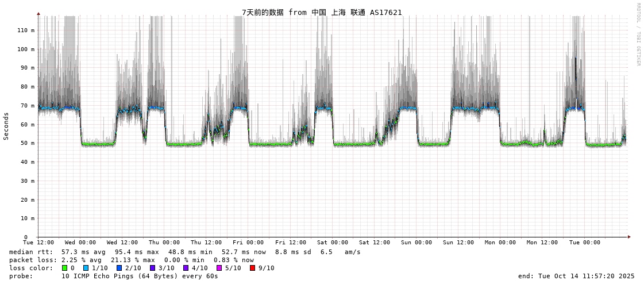This screenshot has height=284, width=644.
Task: Select the Tue 00:00 time axis label
Action: (x=584, y=243)
